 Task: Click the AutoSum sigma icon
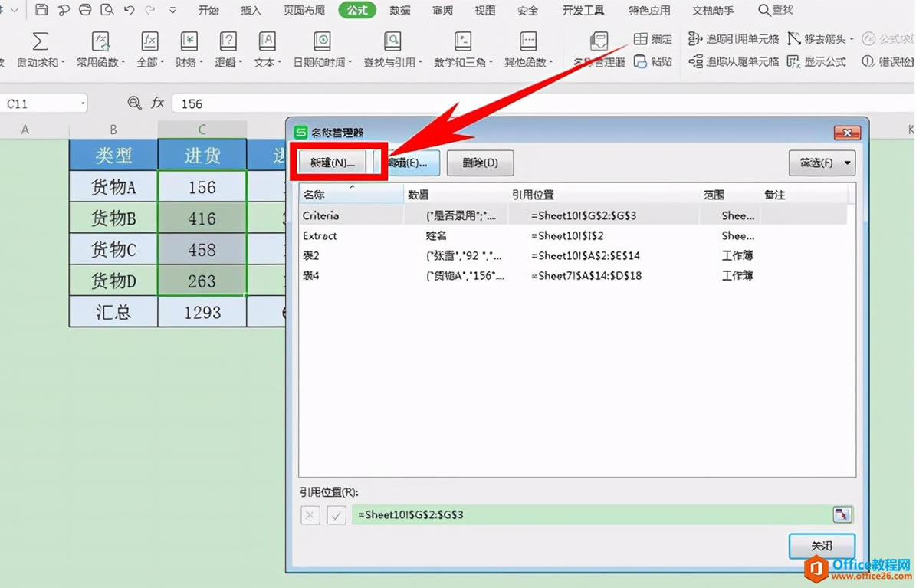(41, 42)
